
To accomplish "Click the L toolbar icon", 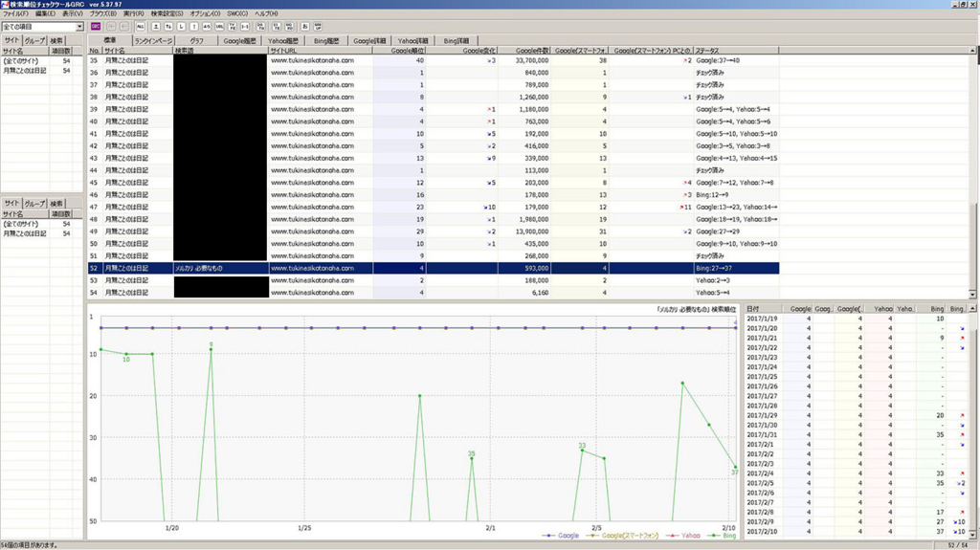I will tap(181, 26).
